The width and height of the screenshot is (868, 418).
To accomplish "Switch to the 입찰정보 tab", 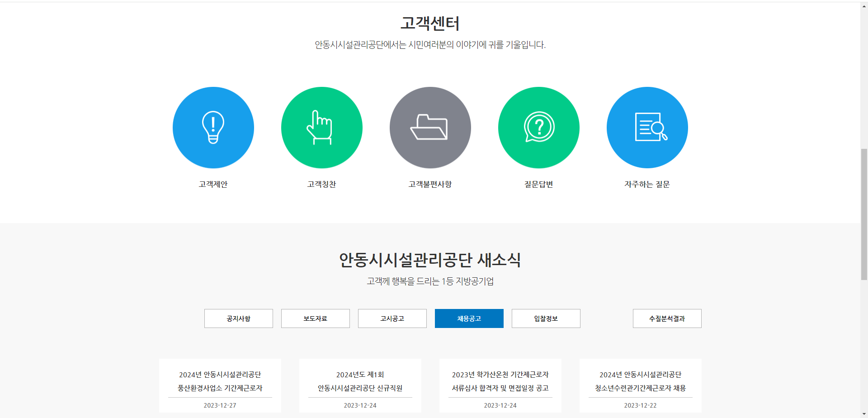I will click(546, 318).
